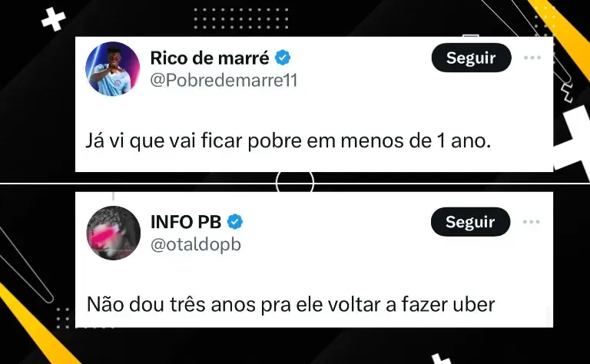Follow INFO PB with the Seguir button

(x=470, y=222)
